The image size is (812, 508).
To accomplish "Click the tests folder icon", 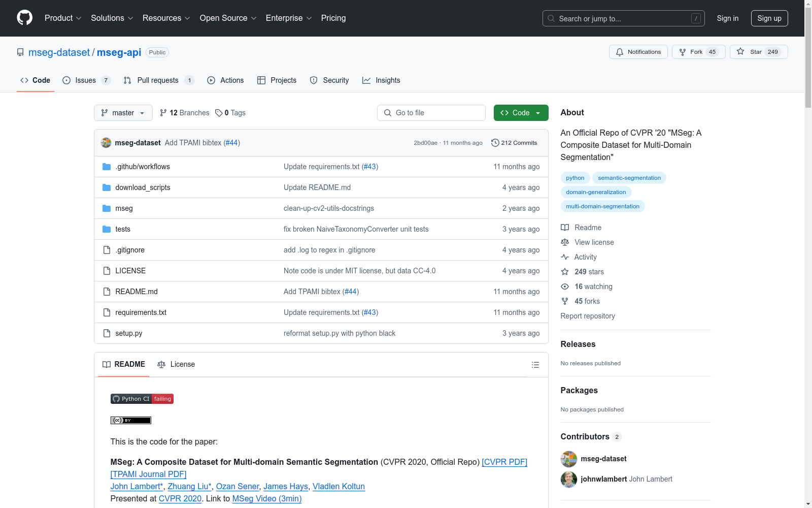I will 107,229.
